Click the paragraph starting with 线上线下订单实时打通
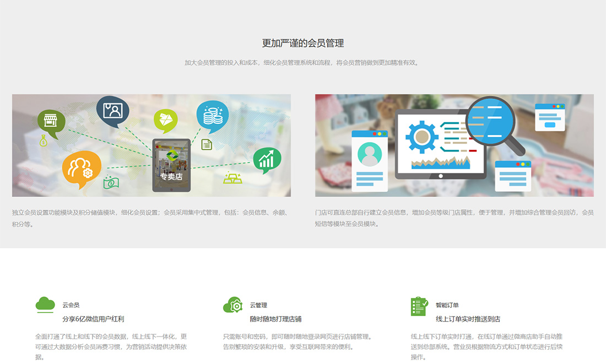 (486, 346)
